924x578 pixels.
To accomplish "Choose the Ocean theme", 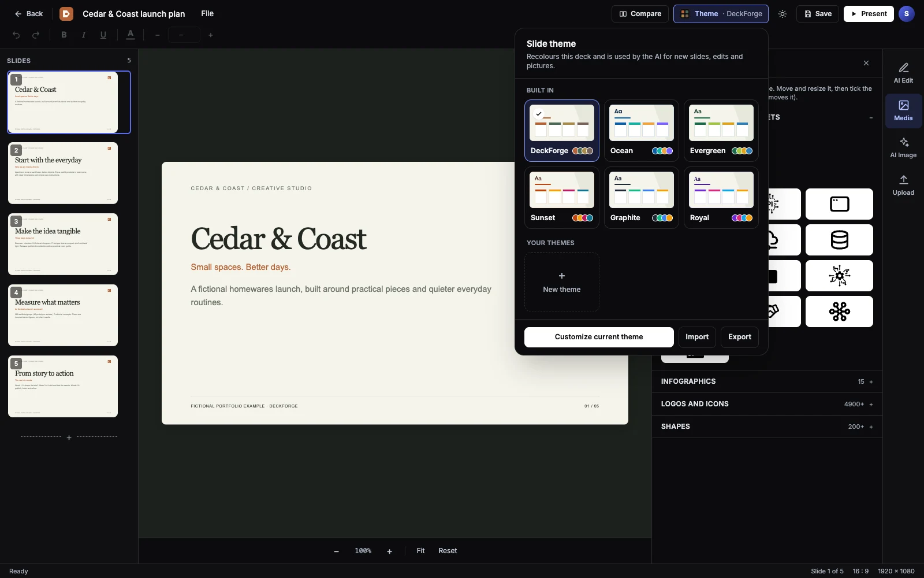I will tap(642, 131).
